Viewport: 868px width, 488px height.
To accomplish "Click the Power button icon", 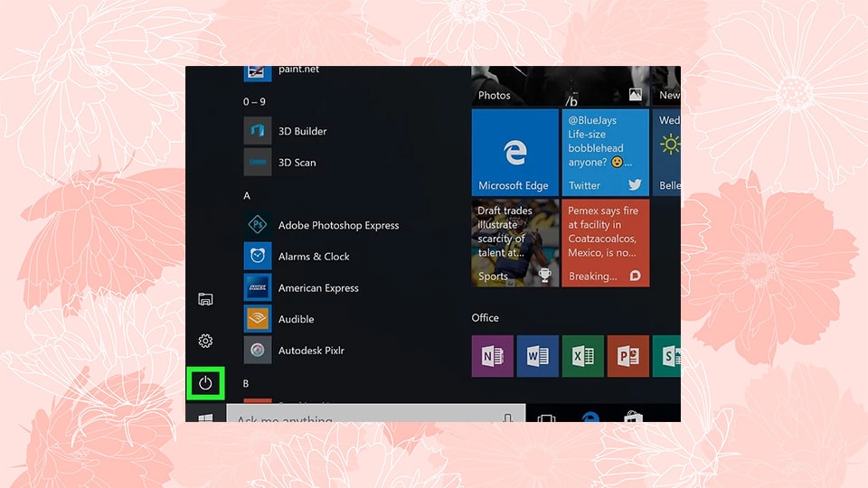I will (x=205, y=383).
